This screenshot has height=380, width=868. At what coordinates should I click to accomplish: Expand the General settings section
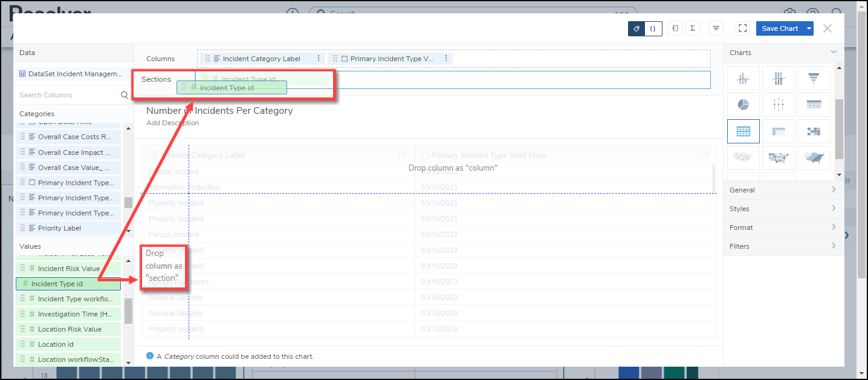(783, 190)
